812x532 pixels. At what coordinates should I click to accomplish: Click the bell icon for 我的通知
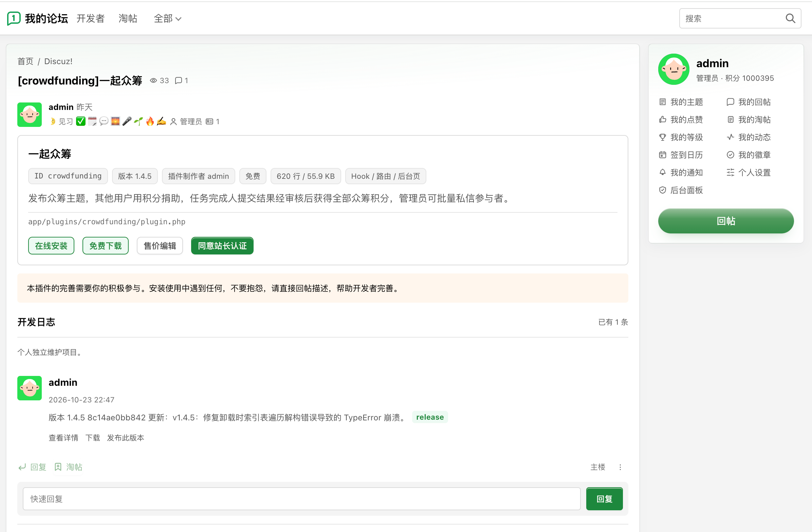[663, 172]
